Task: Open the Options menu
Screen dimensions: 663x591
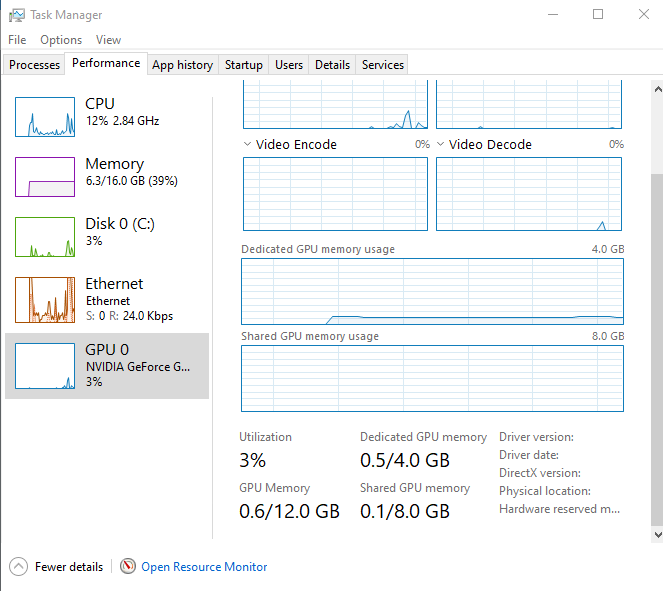Action: pos(61,40)
